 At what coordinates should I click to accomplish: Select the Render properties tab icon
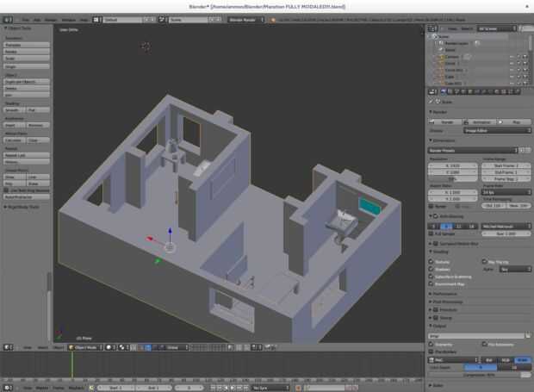point(444,91)
